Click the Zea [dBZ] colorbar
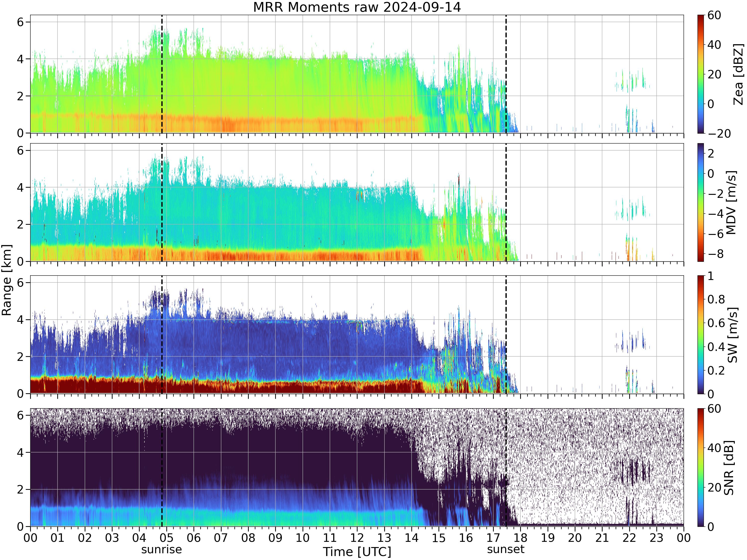 [x=701, y=74]
